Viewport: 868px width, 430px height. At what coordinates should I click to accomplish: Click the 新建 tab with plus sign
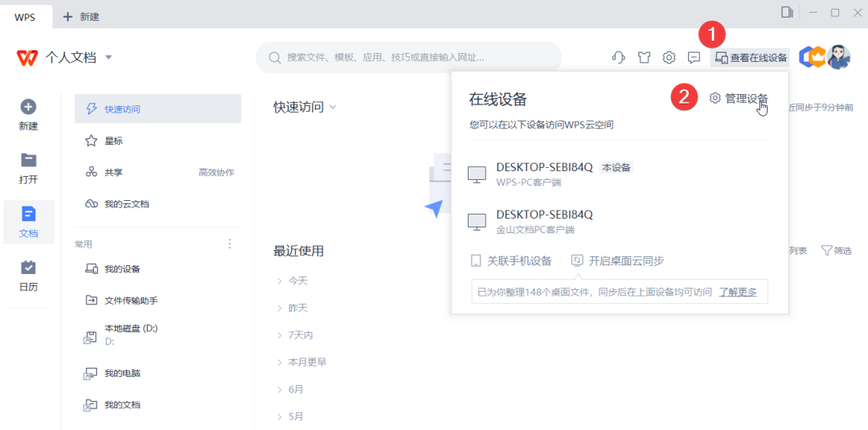(81, 17)
